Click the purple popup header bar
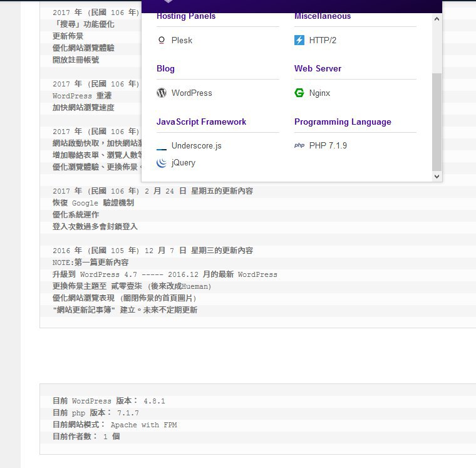Image resolution: width=476 pixels, height=468 pixels. tap(292, 6)
